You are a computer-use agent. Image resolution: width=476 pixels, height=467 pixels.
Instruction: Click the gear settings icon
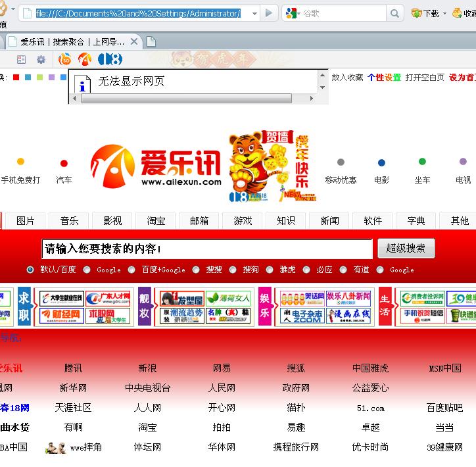tap(41, 59)
